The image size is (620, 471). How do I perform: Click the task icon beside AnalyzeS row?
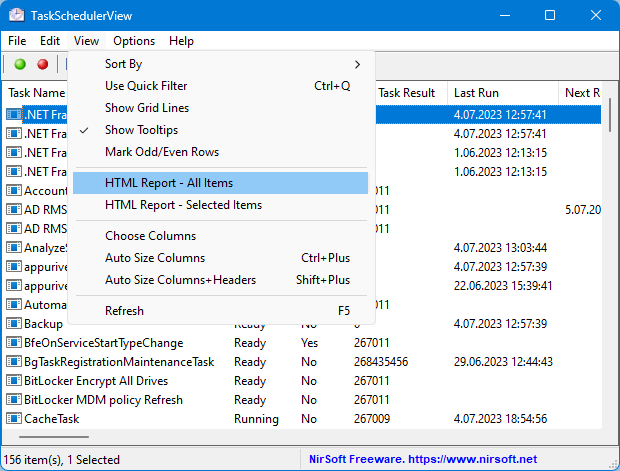click(x=14, y=248)
